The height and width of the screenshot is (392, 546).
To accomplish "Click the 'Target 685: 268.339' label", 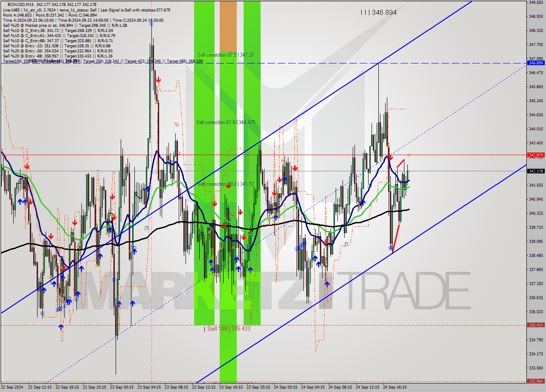I will (185, 61).
